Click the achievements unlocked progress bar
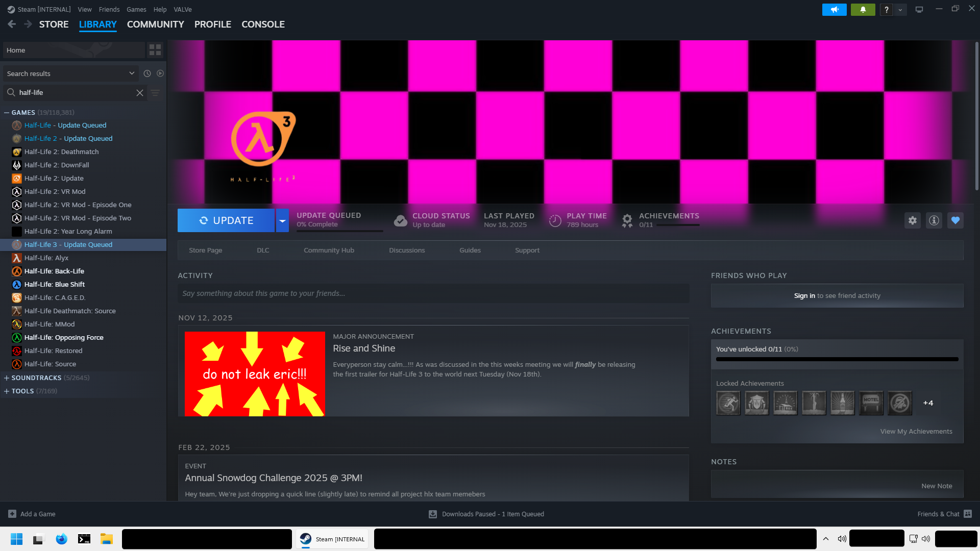 point(837,359)
